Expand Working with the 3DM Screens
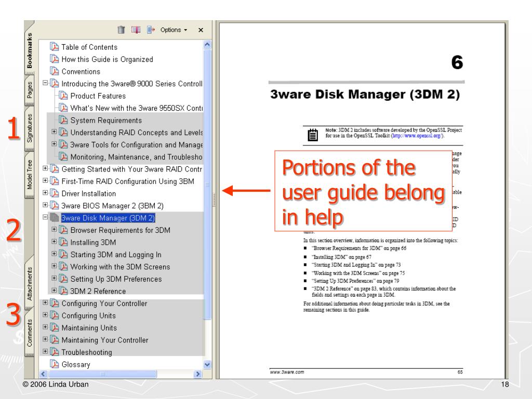Screen dimensions: 532x399 tap(54, 265)
